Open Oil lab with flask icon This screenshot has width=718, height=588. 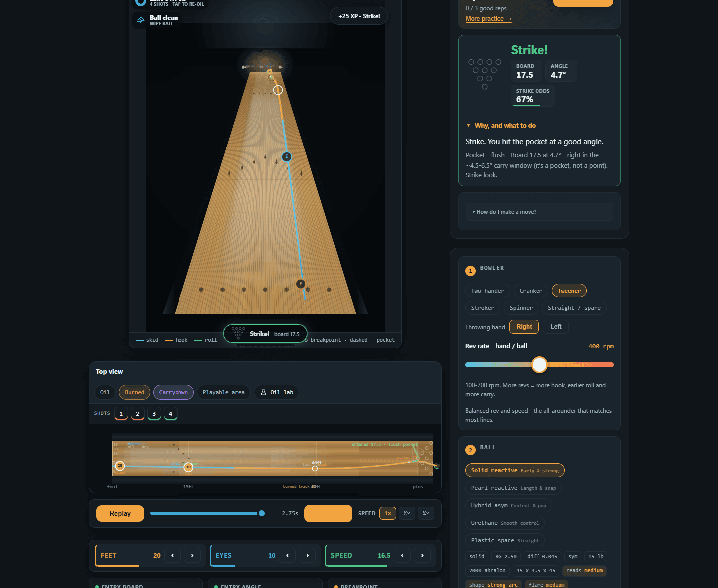point(277,392)
